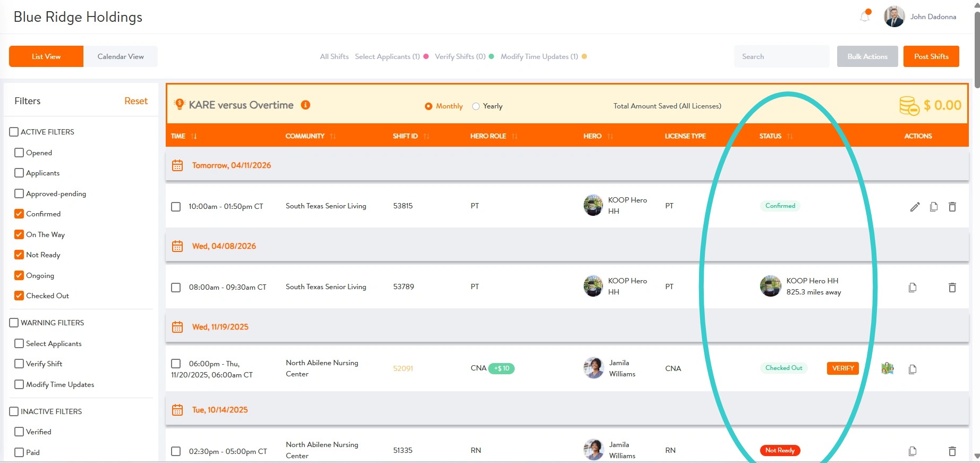The width and height of the screenshot is (980, 463).
Task: Toggle the WARNING FILTERS group checkbox
Action: [x=14, y=323]
